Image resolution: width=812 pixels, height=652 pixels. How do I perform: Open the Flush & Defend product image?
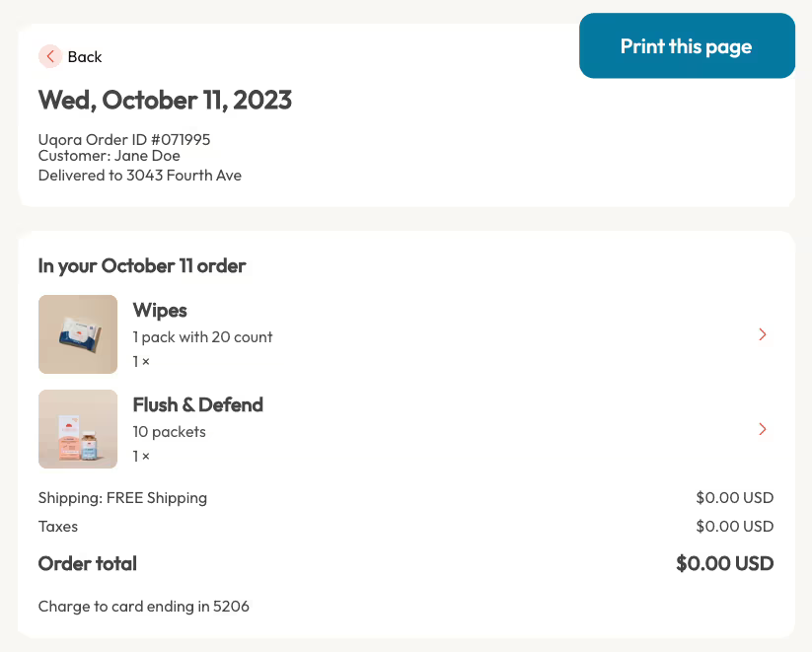(x=78, y=429)
